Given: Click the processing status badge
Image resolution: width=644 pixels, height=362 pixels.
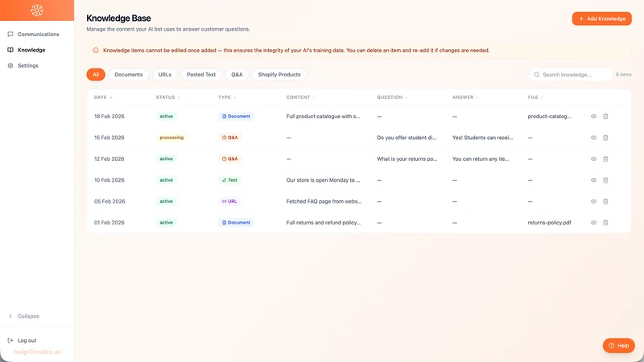Looking at the screenshot, I should 171,138.
